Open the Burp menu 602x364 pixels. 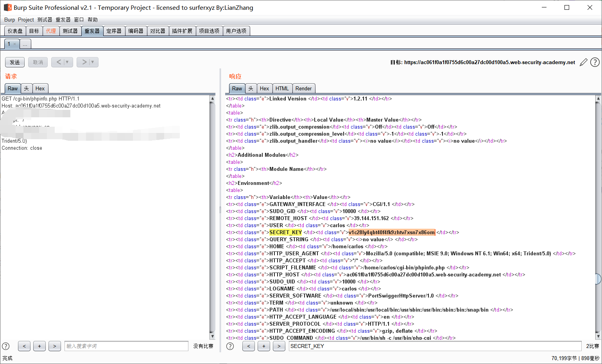pos(9,20)
